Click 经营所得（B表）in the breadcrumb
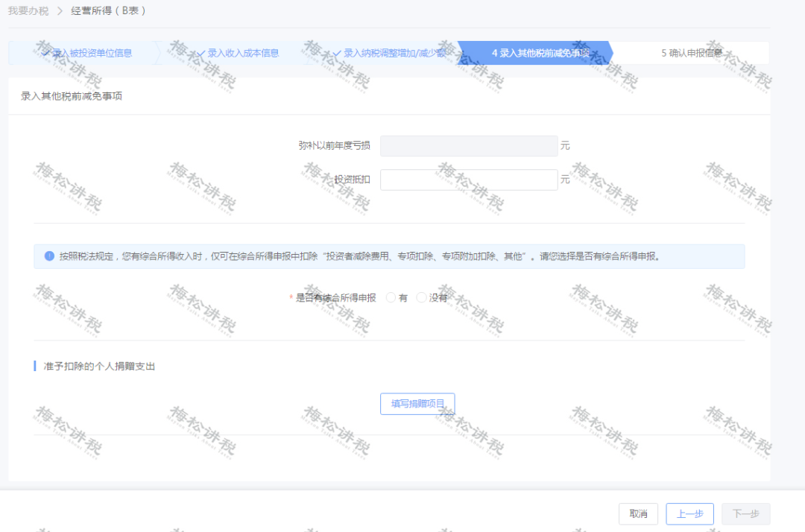 pos(109,11)
